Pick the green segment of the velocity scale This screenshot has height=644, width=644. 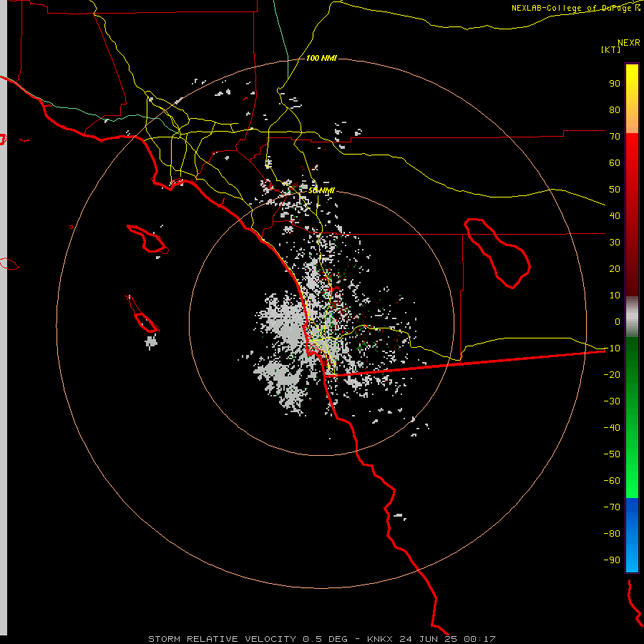coord(632,418)
